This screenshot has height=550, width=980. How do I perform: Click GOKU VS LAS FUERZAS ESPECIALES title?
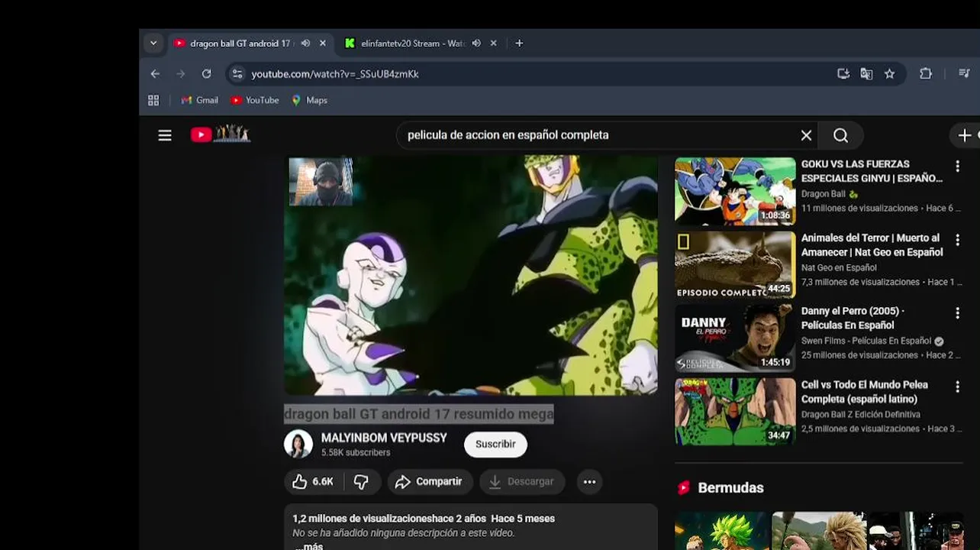click(x=872, y=171)
